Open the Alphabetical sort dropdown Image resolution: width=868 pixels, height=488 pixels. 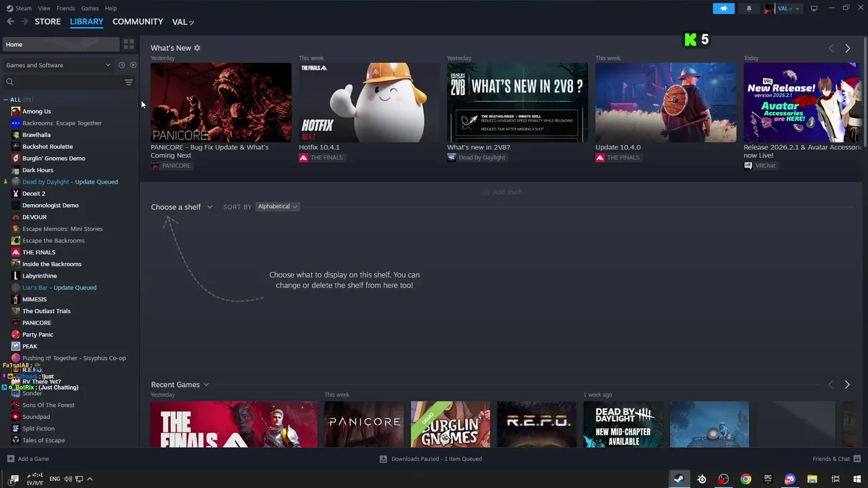tap(277, 207)
